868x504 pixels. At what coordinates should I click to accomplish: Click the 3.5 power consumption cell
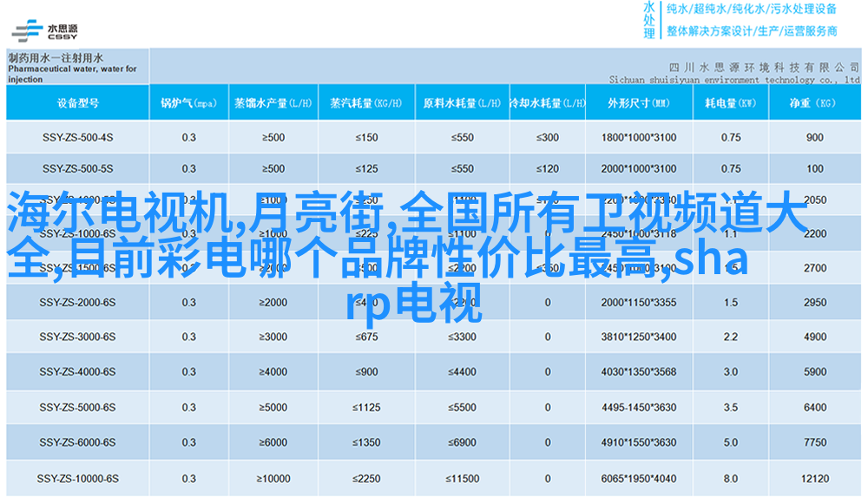tap(731, 408)
